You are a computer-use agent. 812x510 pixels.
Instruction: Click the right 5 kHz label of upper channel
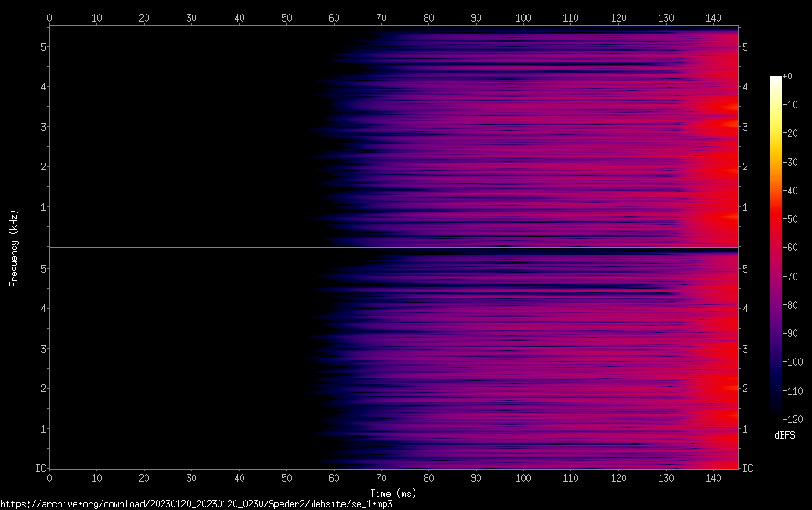click(x=745, y=46)
